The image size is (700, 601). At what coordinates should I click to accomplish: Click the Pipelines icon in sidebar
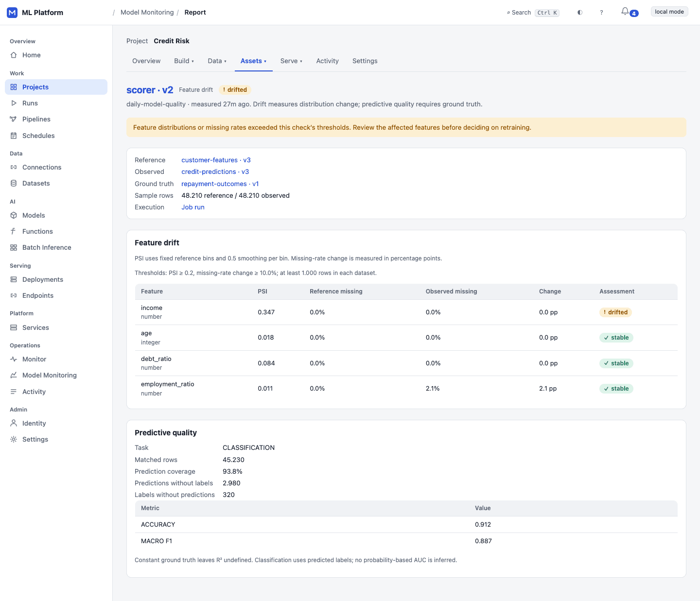[14, 119]
